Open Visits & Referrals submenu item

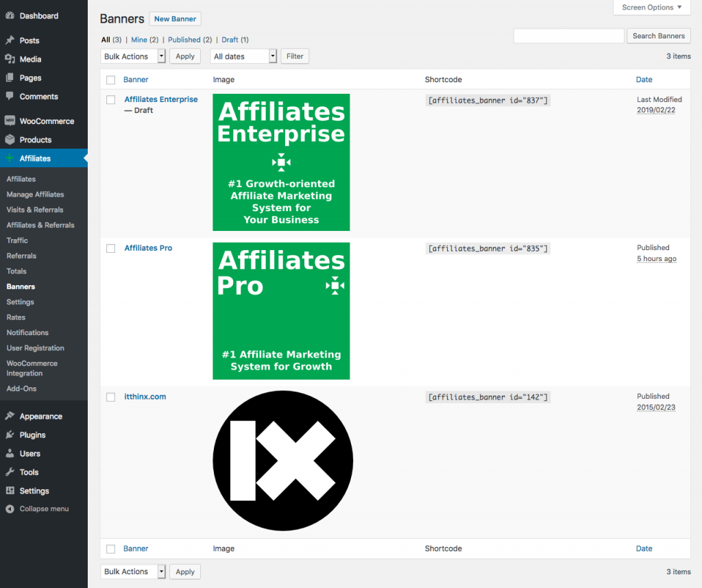click(x=35, y=210)
